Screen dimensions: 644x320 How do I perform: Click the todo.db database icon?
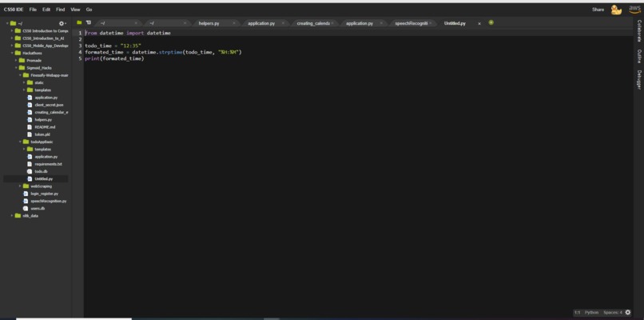[x=30, y=171]
